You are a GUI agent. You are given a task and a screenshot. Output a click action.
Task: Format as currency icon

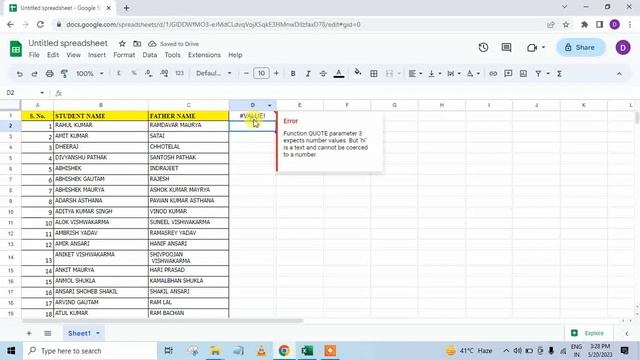119,73
